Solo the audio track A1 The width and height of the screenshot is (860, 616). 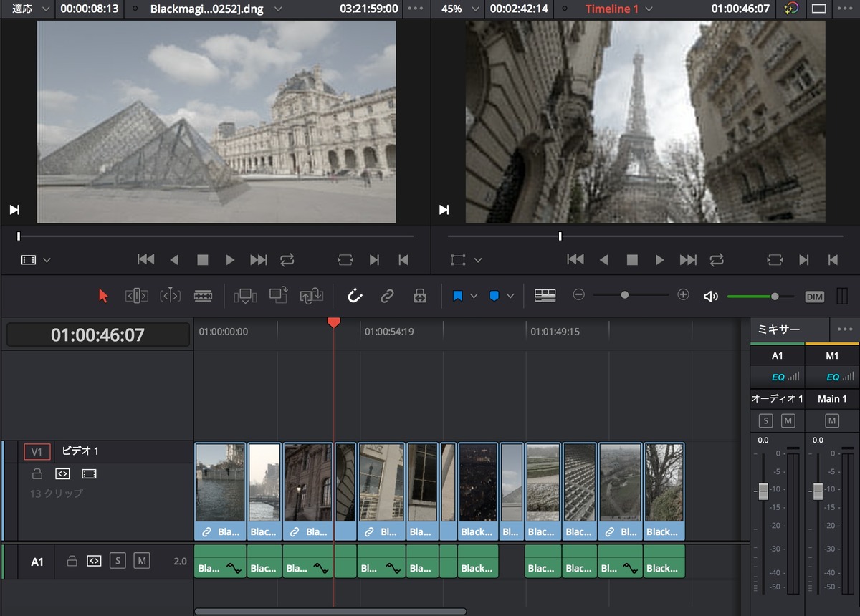(118, 562)
